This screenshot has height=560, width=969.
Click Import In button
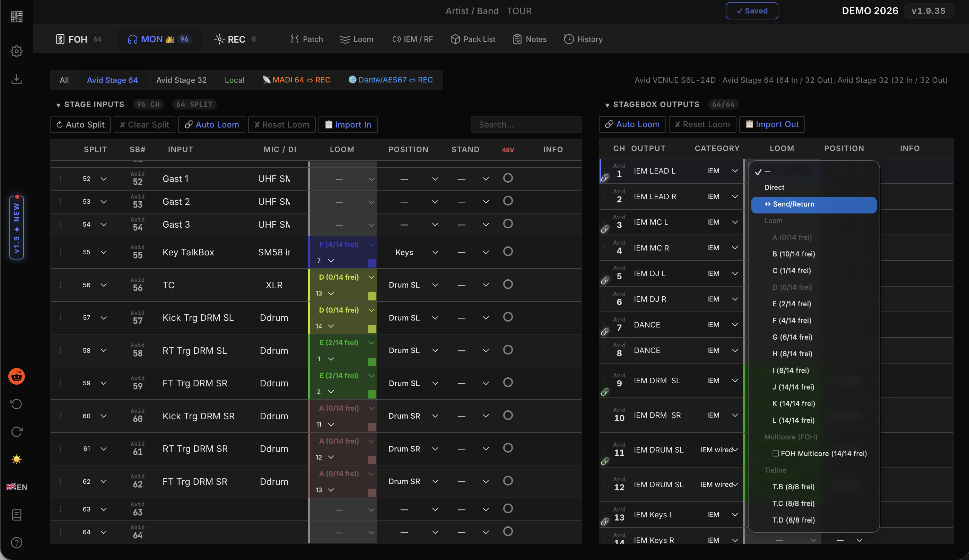pyautogui.click(x=348, y=125)
